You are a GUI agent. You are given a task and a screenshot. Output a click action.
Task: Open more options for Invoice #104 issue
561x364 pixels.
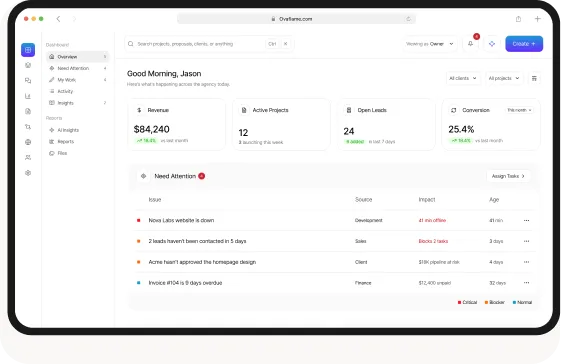tap(526, 283)
